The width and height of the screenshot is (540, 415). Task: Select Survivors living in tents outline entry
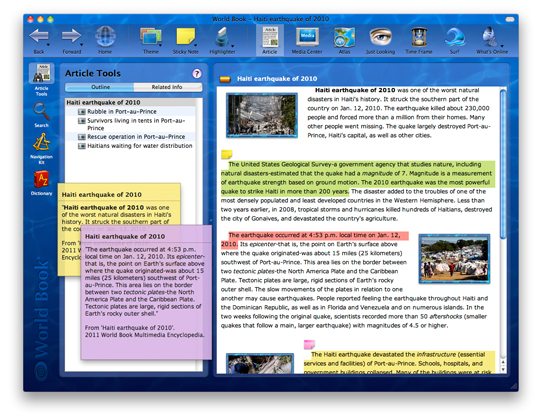[x=130, y=124]
